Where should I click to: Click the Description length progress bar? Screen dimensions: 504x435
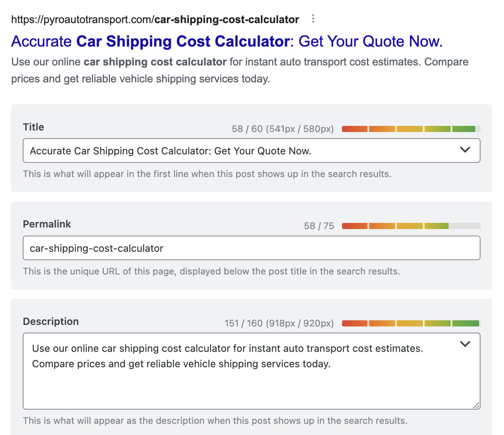coord(411,323)
